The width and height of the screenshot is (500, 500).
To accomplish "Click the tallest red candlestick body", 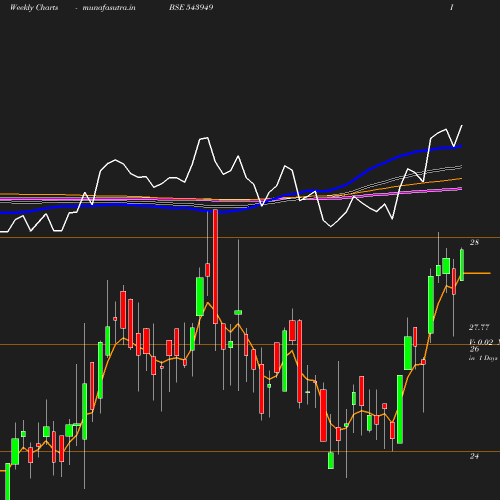I will point(215,267).
